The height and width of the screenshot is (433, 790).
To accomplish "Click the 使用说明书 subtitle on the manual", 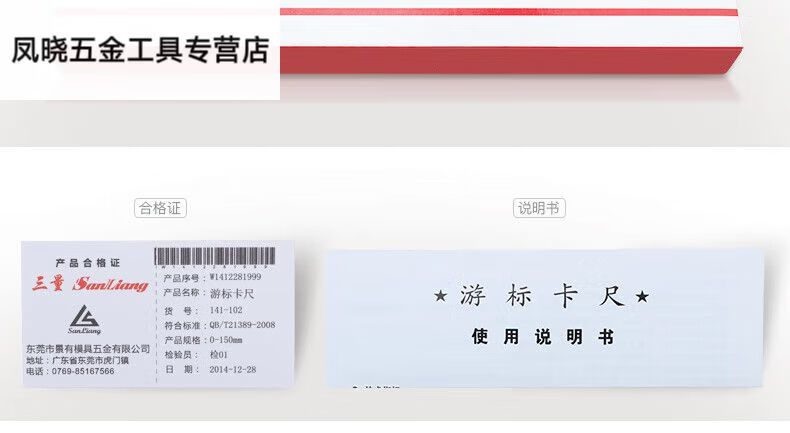I will pos(543,337).
